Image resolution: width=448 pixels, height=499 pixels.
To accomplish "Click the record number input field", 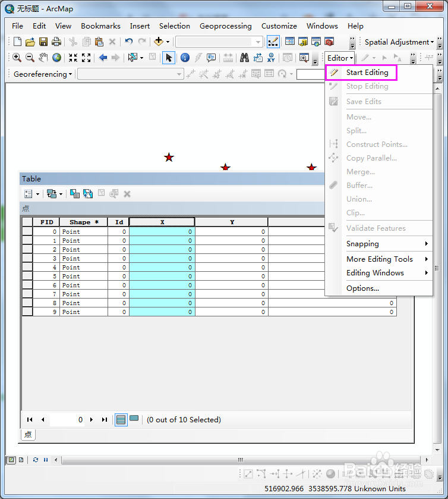I will [67, 420].
